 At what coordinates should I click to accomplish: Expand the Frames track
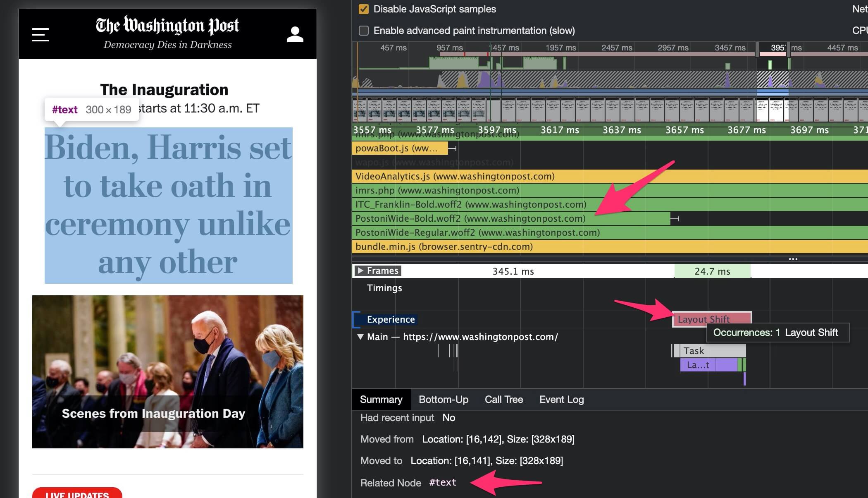click(360, 271)
